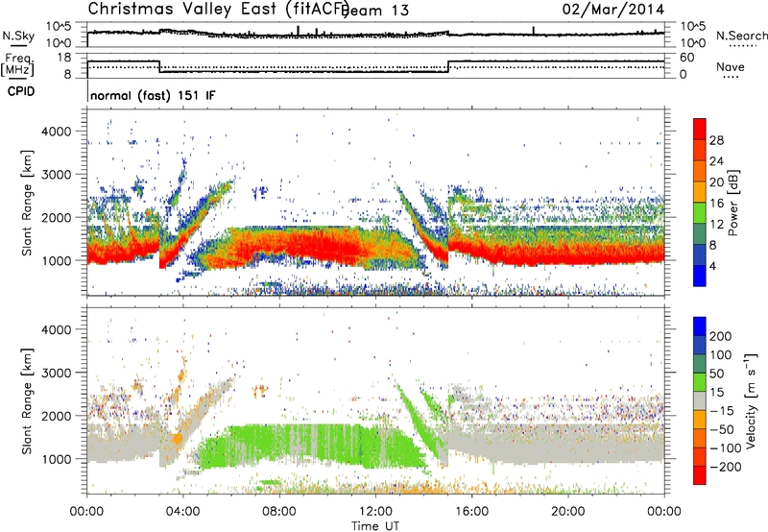Screen dimensions: 768x532
Task: Click the 'Power [dB]' colorbar title
Action: click(732, 203)
